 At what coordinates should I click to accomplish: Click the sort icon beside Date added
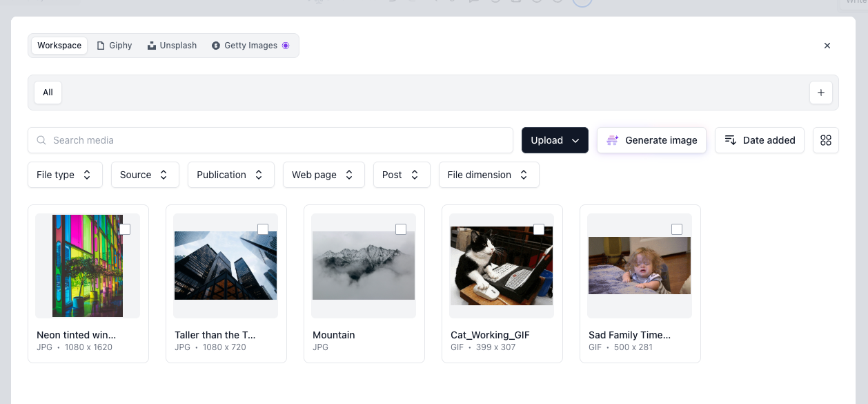730,140
